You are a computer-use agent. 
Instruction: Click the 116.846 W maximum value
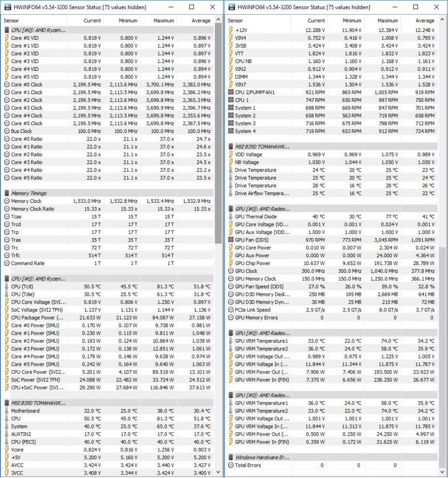(x=162, y=387)
